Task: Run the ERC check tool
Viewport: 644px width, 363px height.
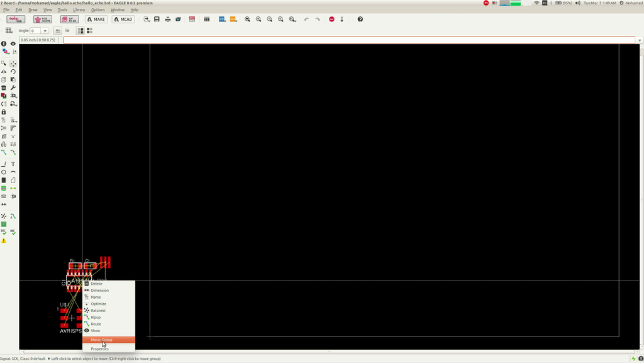Action: (x=4, y=232)
